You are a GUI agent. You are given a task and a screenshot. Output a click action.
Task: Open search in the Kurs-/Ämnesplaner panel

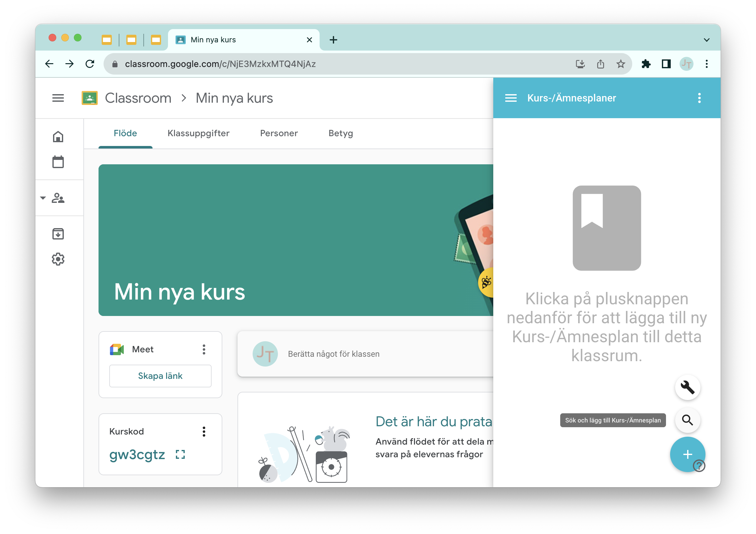(x=687, y=420)
